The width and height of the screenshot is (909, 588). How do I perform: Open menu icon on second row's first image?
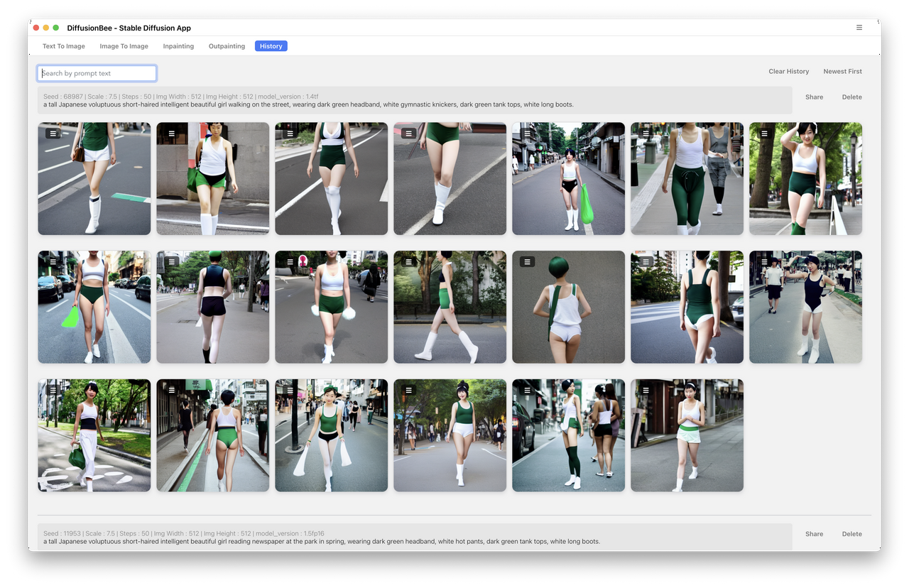[x=53, y=261]
